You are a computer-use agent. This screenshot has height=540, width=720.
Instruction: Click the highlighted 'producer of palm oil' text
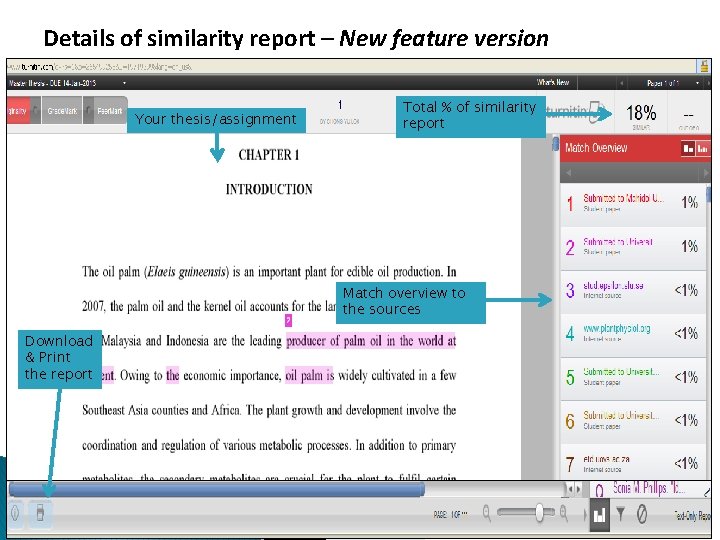pos(333,341)
